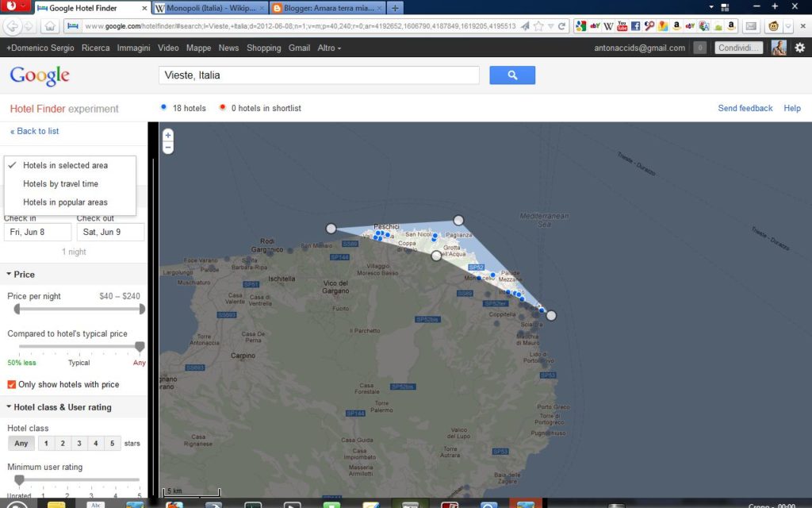812x508 pixels.
Task: Zoom in on the map
Action: click(x=168, y=136)
